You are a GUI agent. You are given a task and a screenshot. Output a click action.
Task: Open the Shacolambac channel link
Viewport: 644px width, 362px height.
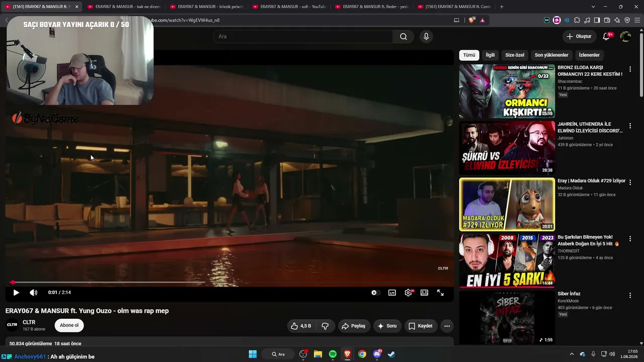[570, 81]
